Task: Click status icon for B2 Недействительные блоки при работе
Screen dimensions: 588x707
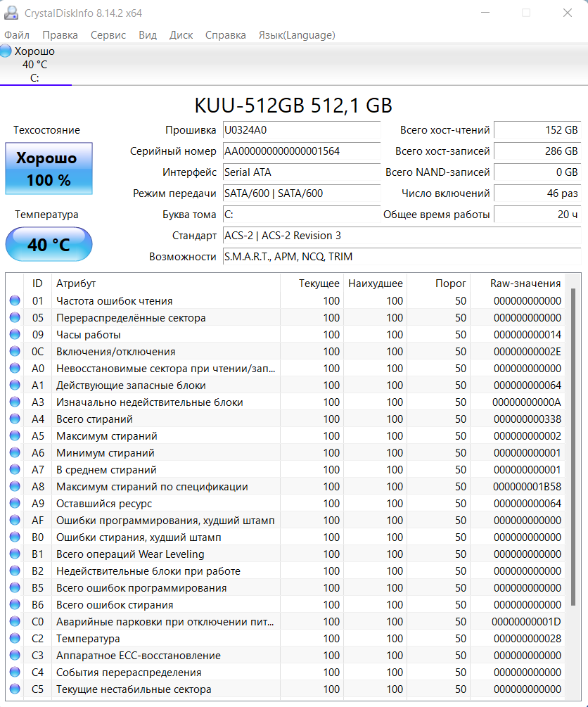Action: coord(15,571)
